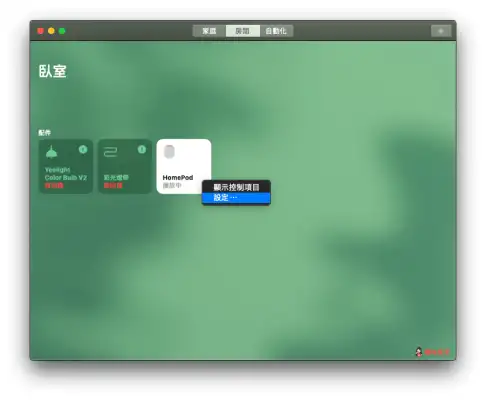Click the red close window button
The width and height of the screenshot is (486, 400).
click(40, 31)
